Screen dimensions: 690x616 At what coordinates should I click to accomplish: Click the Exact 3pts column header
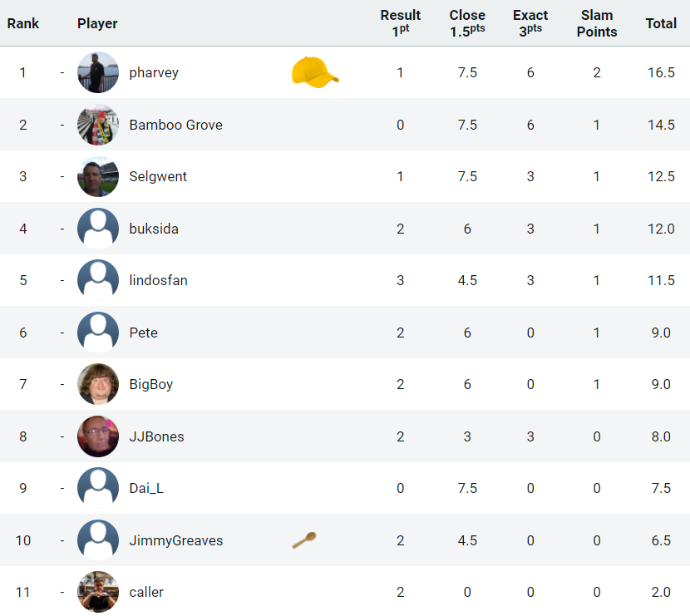click(x=530, y=23)
